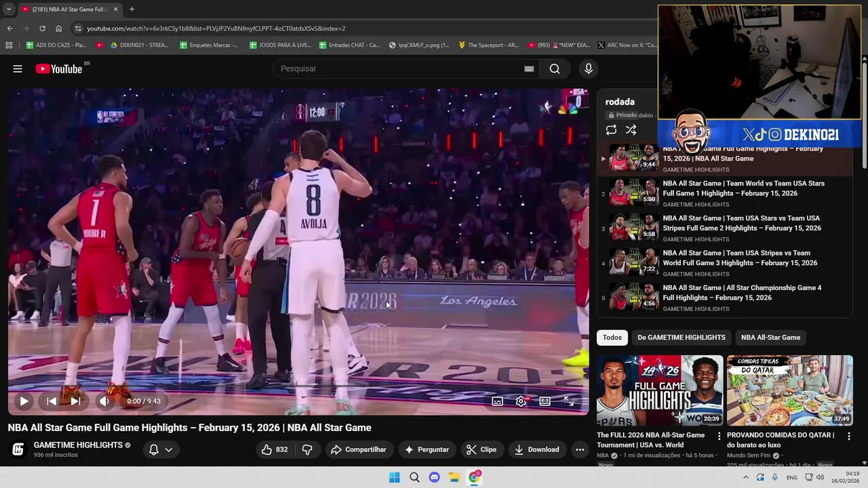Open the tab search dropdown arrow
This screenshot has height=488, width=868.
click(x=8, y=9)
